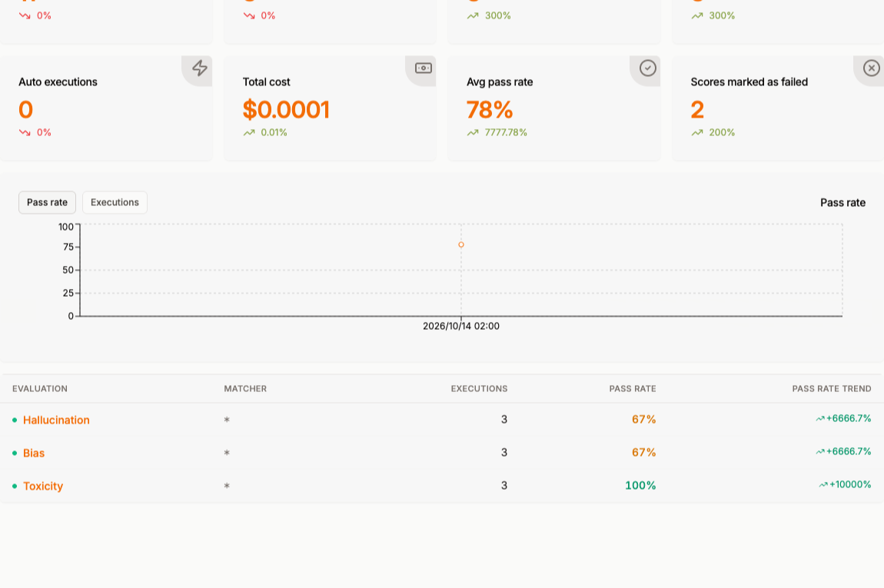Viewport: 884px width, 588px height.
Task: Switch to the Executions chart tab
Action: coord(115,202)
